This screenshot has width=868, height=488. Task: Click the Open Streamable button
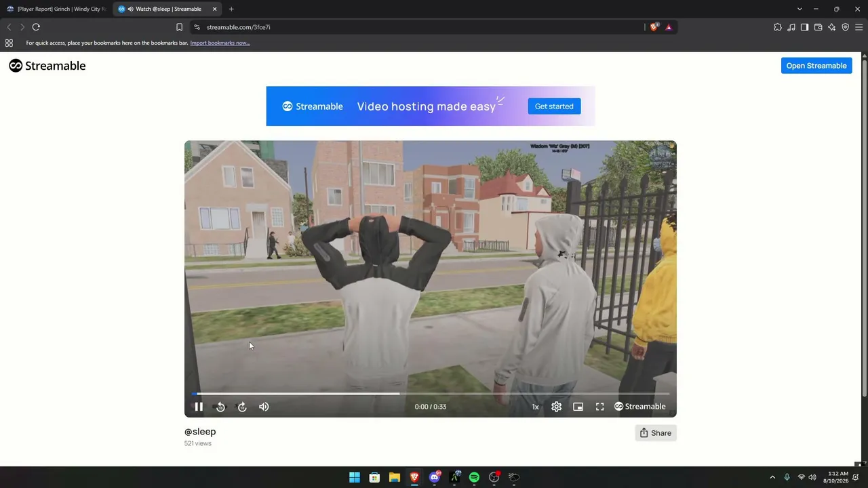tap(816, 66)
